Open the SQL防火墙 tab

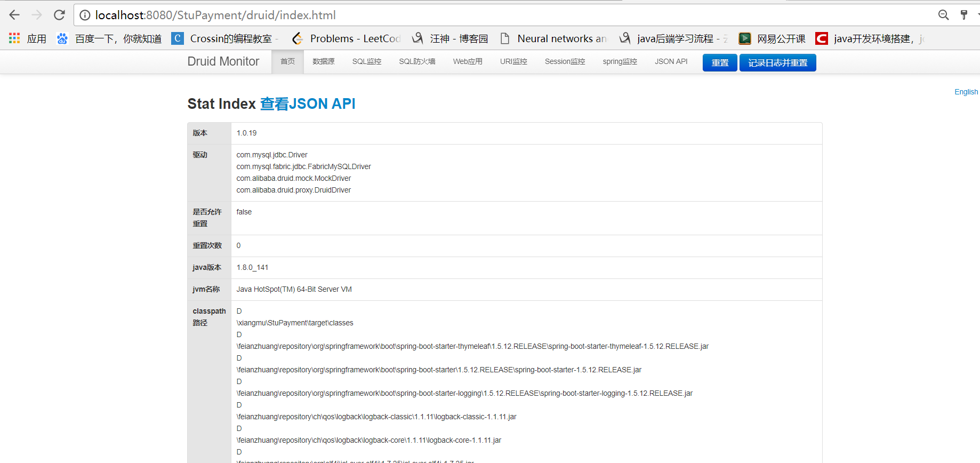[417, 62]
